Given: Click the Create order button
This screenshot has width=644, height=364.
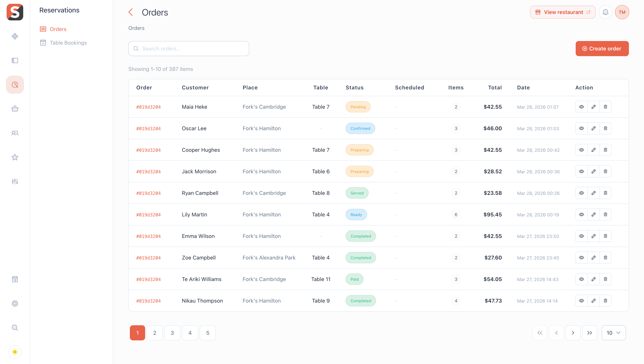Looking at the screenshot, I should click(x=602, y=48).
